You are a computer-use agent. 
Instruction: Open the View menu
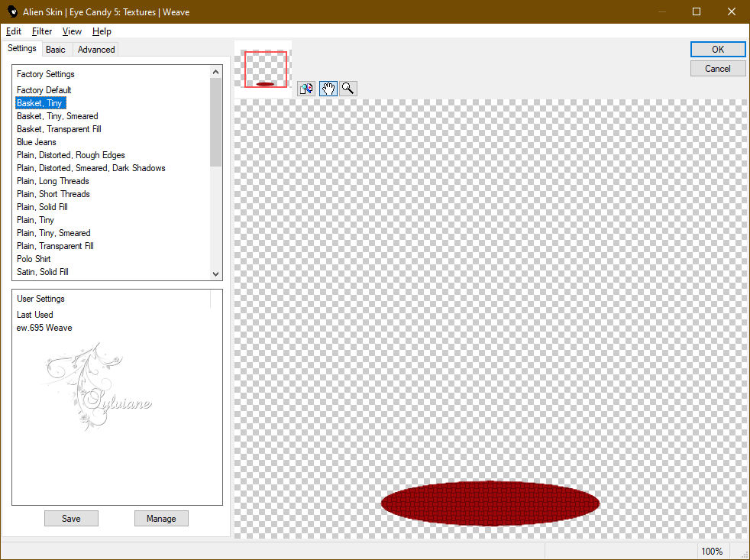click(x=72, y=31)
